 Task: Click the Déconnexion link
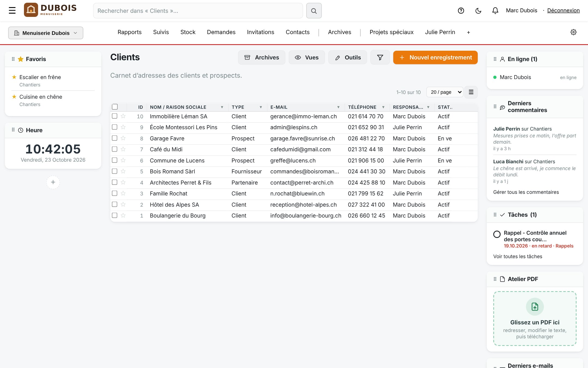[x=563, y=11]
